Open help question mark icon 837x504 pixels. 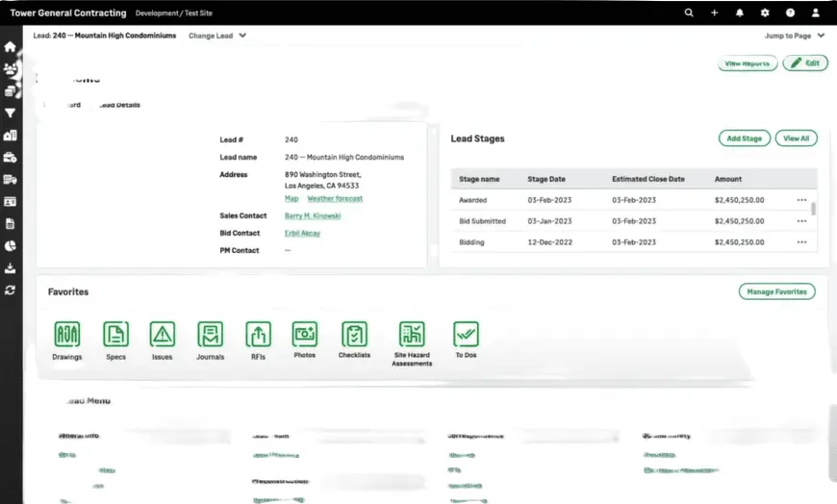click(790, 13)
